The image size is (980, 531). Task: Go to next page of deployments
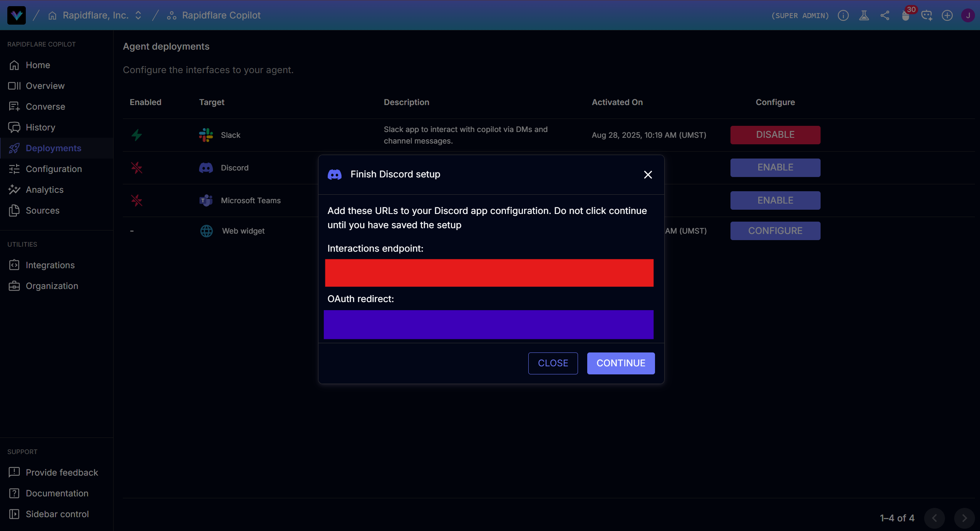(x=964, y=518)
